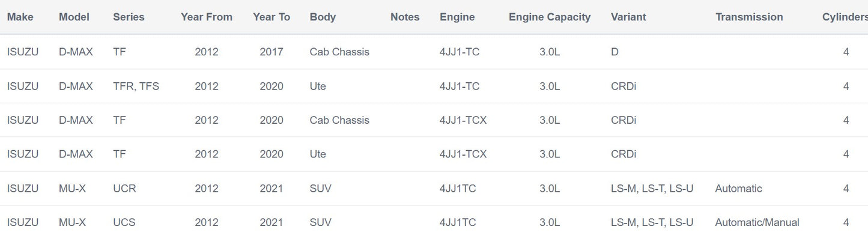Viewport: 868px width, 244px height.
Task: Click the Series column header
Action: point(129,17)
